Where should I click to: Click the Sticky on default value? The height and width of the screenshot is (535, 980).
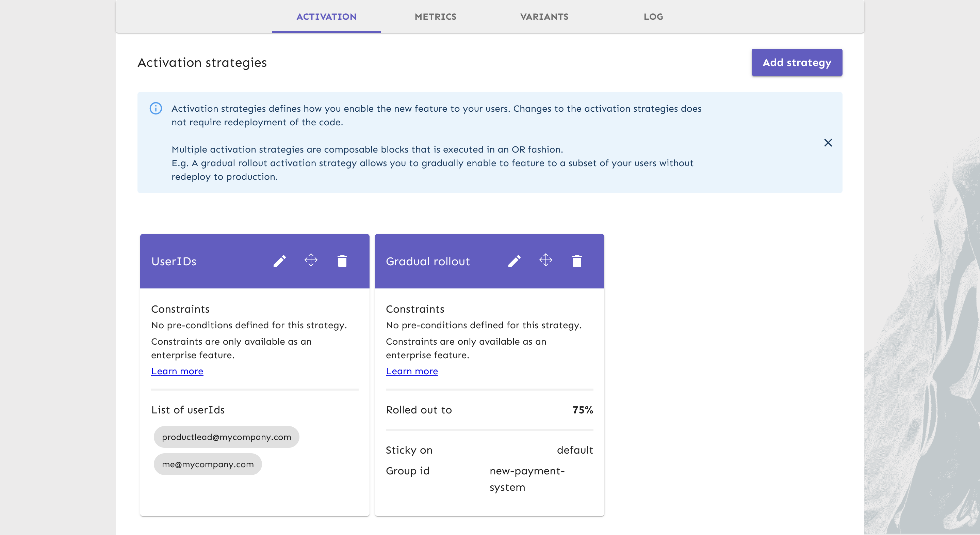tap(575, 450)
